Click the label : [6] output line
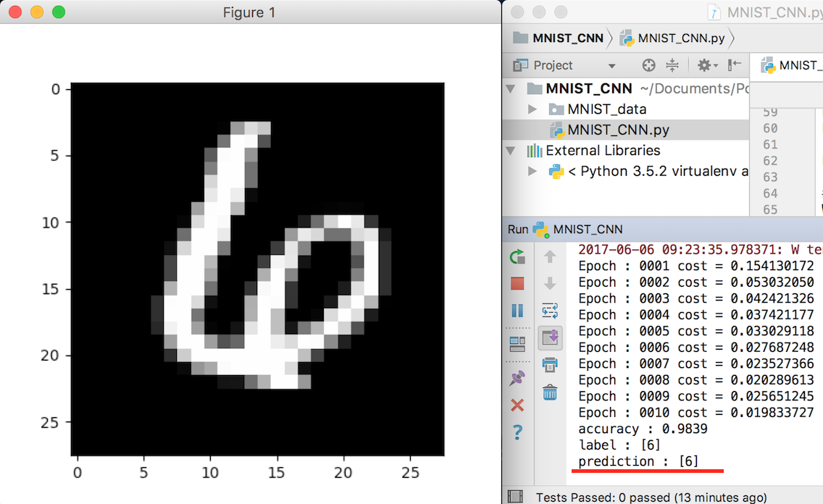Image resolution: width=823 pixels, height=504 pixels. click(619, 445)
